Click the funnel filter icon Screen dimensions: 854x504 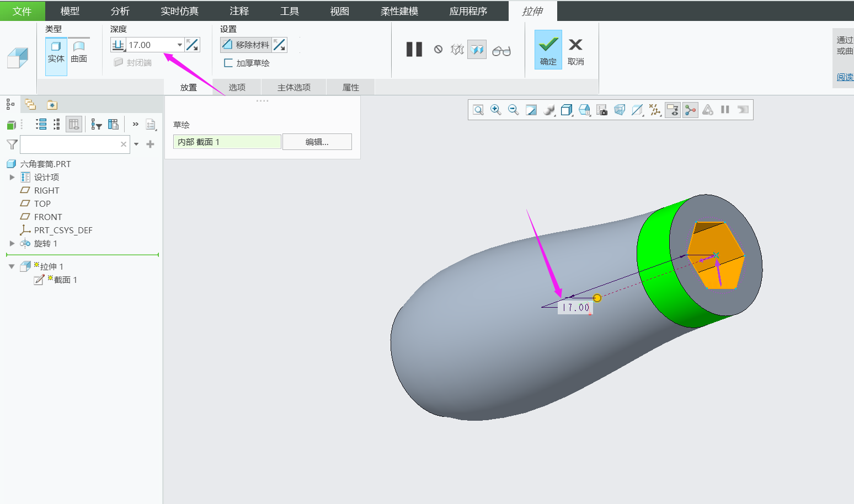[x=12, y=144]
